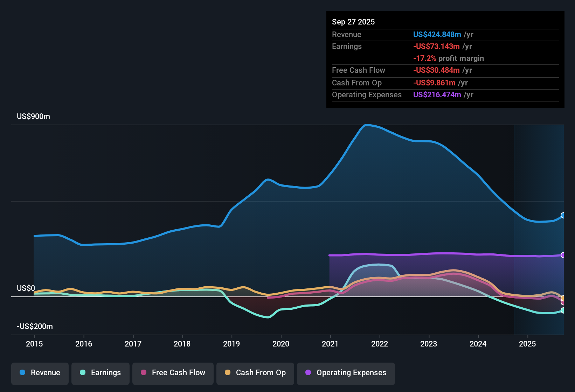Click the -17.2% profit margin text
This screenshot has height=392, width=575.
tap(449, 58)
